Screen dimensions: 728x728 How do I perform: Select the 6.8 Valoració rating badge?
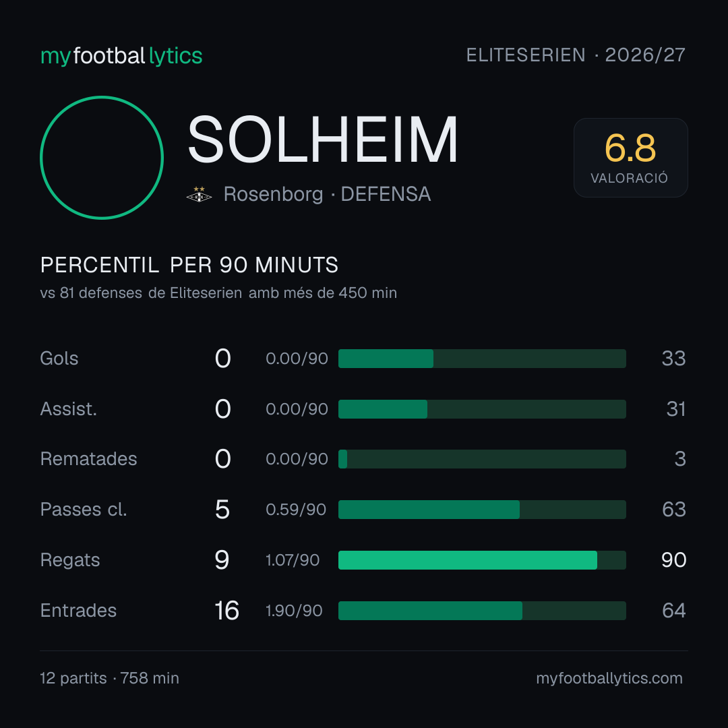630,158
